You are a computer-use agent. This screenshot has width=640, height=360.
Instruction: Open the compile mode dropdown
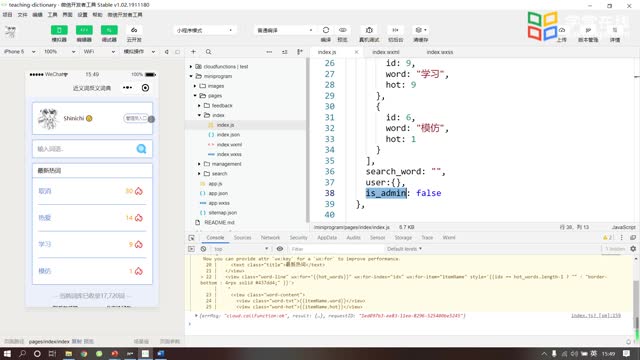[x=284, y=30]
